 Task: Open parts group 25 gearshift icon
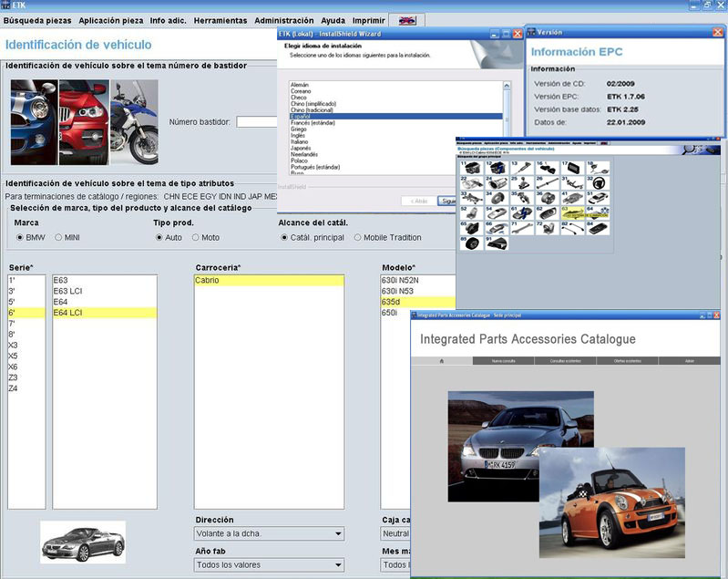[x=522, y=183]
